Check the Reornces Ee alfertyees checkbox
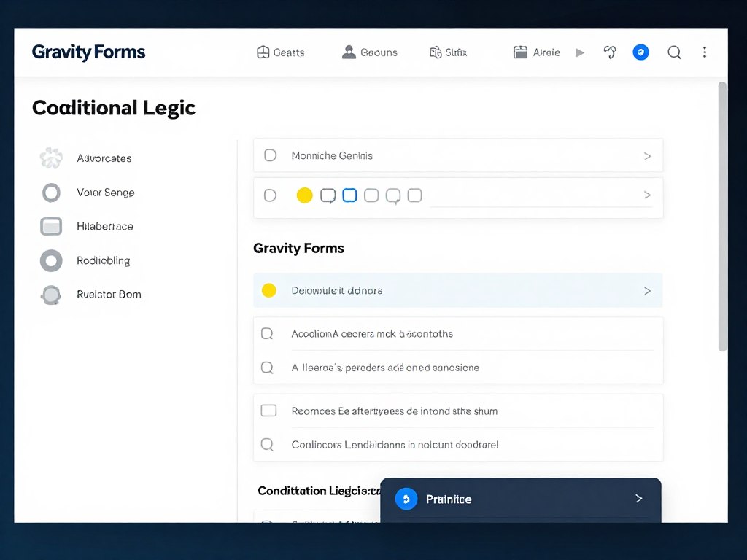Image resolution: width=747 pixels, height=560 pixels. pos(268,411)
